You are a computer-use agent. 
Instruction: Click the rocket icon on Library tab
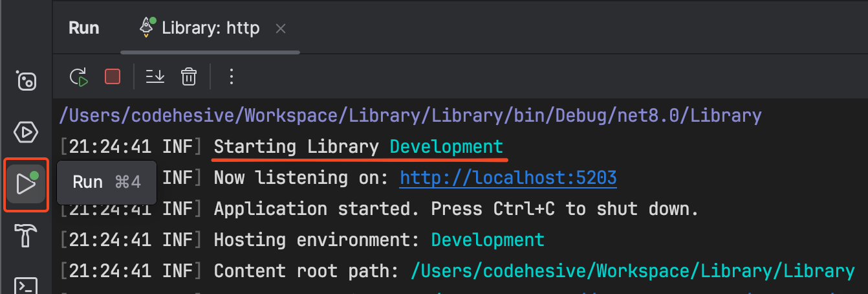[147, 28]
